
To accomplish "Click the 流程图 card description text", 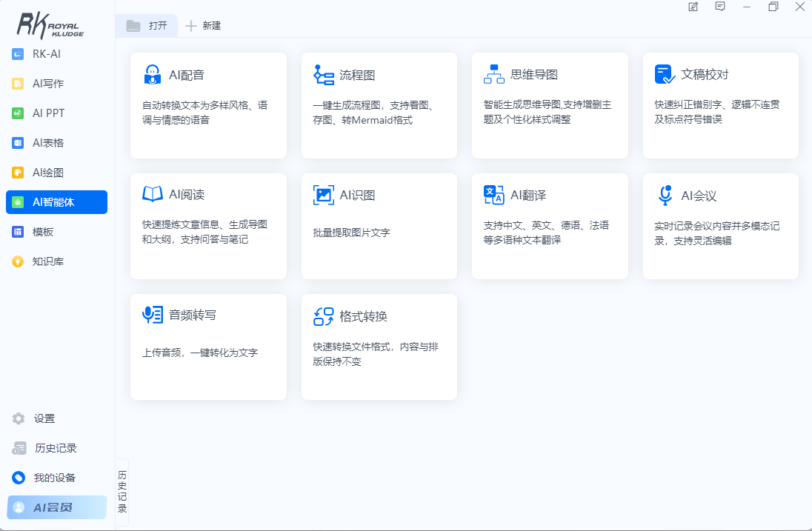I will [x=373, y=113].
